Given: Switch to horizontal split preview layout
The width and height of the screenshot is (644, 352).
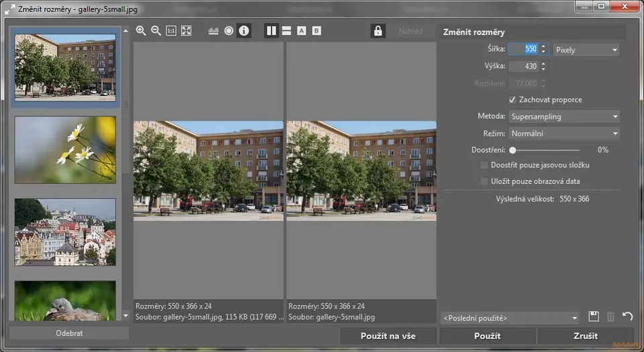Looking at the screenshot, I should coord(286,31).
